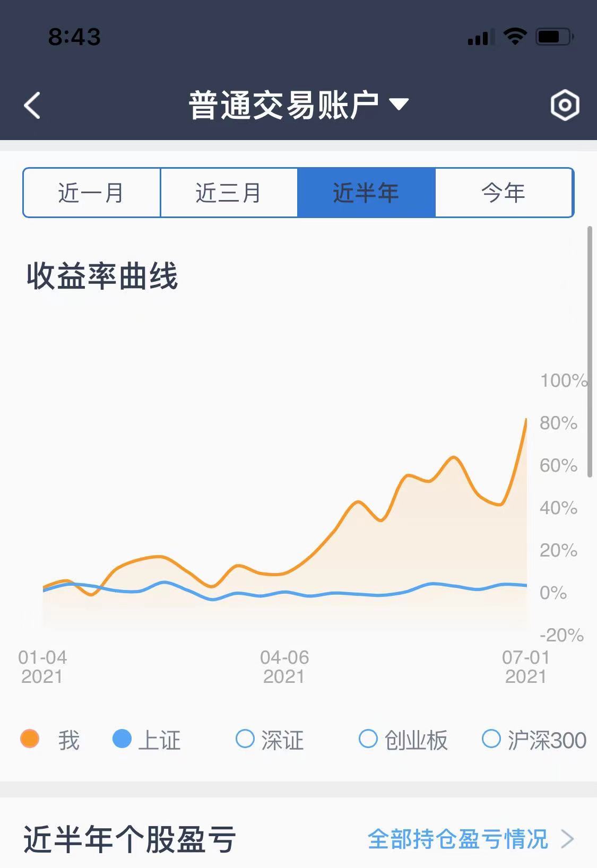Expand the chevron beside 全部持仓盈亏情况
Viewport: 597px width, 868px height.
568,839
